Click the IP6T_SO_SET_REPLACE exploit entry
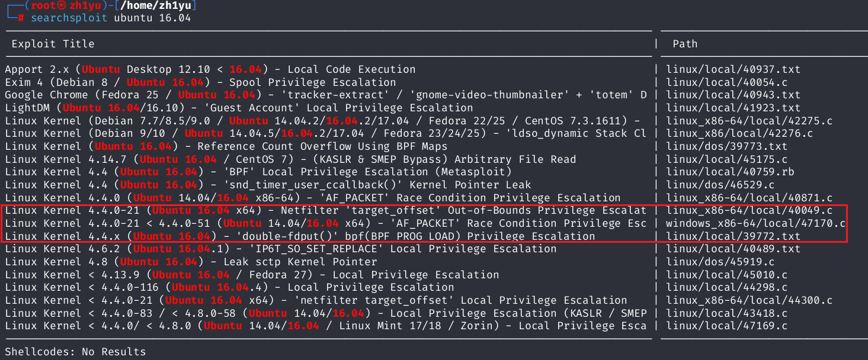This screenshot has width=868, height=360. click(280, 249)
